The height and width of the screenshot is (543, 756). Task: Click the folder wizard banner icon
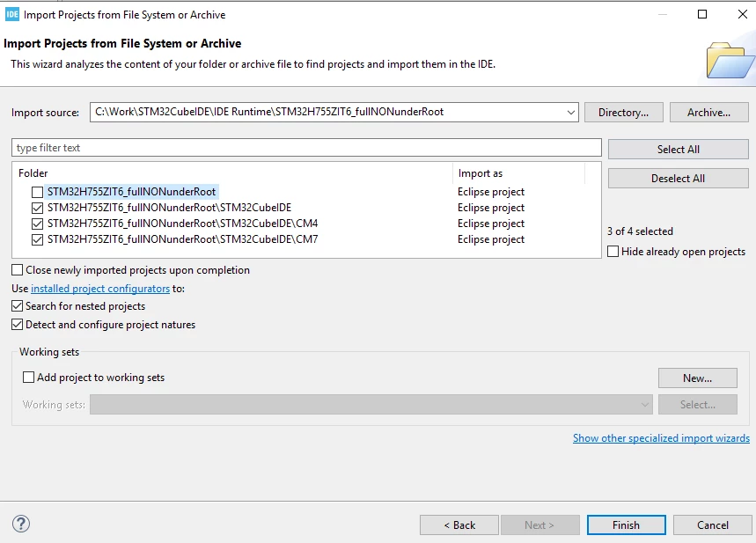point(730,60)
